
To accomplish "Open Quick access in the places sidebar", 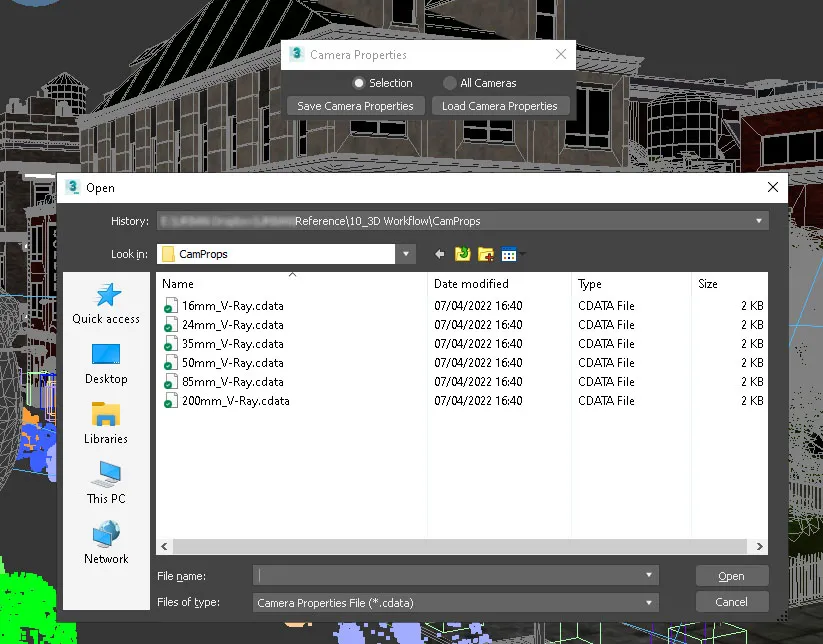I will coord(106,304).
